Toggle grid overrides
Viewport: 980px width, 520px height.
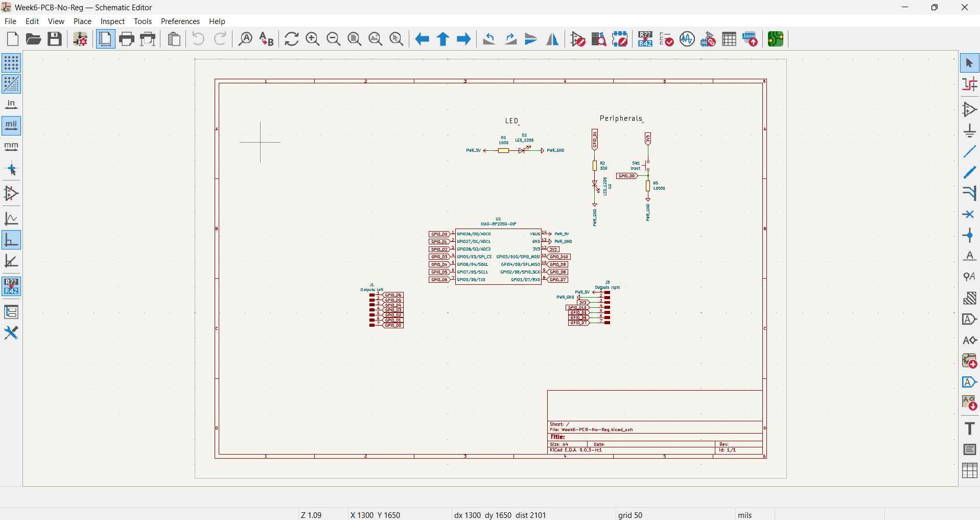11,84
